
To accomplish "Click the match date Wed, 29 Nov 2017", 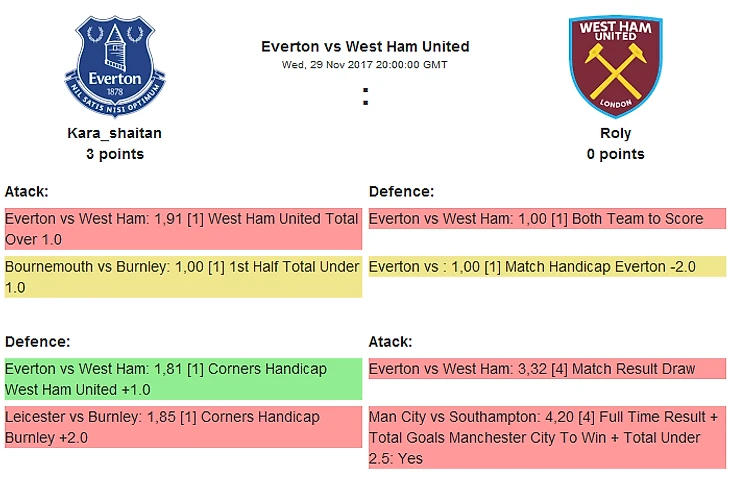I will point(365,65).
